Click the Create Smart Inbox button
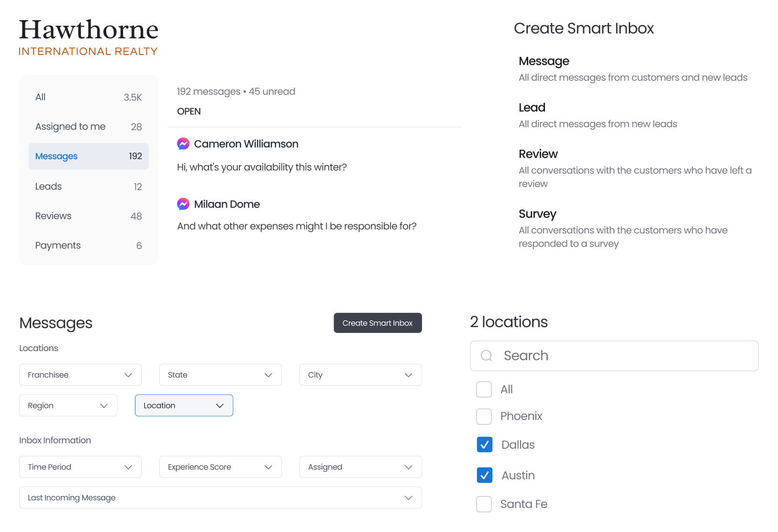Screen dimensions: 778x532 click(x=378, y=323)
